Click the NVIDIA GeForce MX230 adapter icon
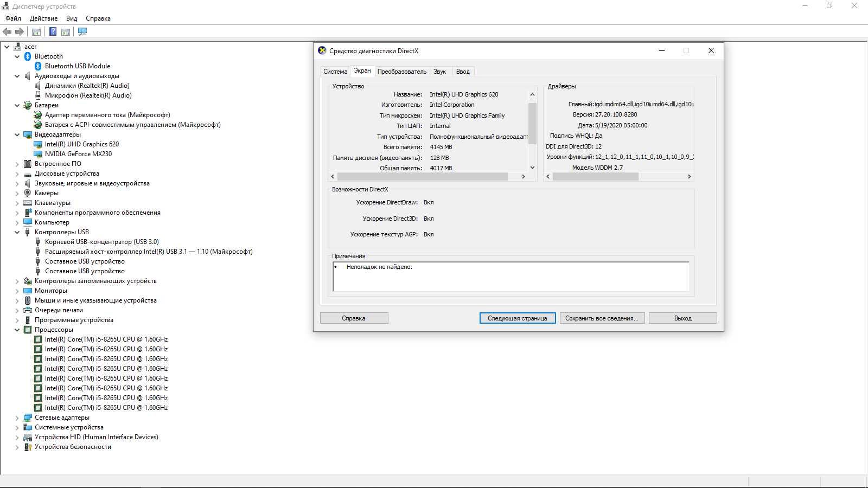 (38, 154)
